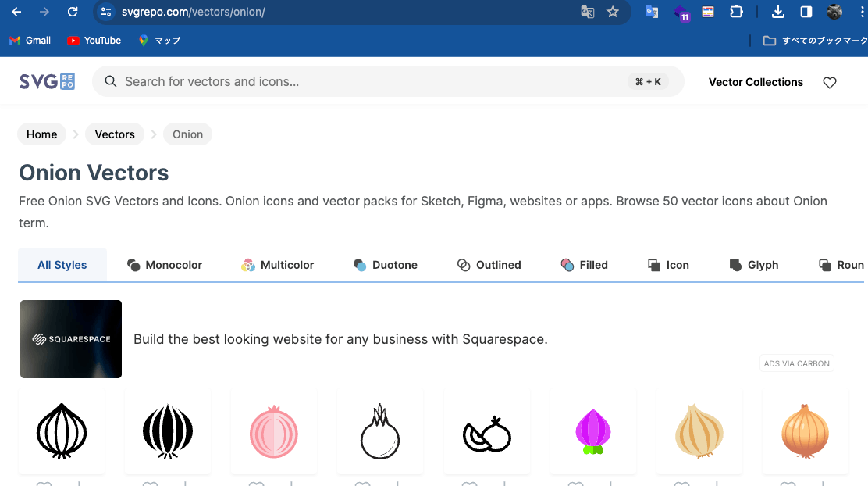
Task: Click the search magnifier icon
Action: 111,81
